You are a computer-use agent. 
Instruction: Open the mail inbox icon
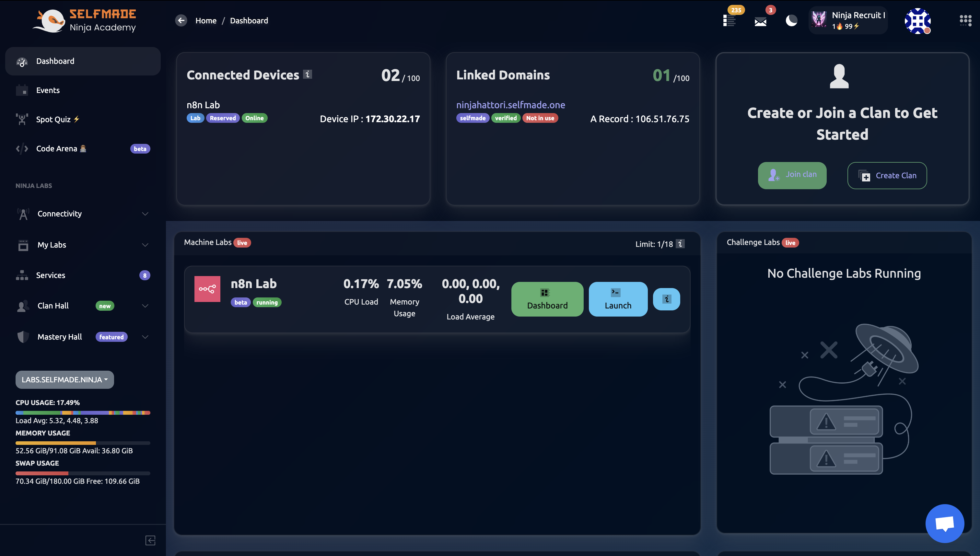pos(760,21)
